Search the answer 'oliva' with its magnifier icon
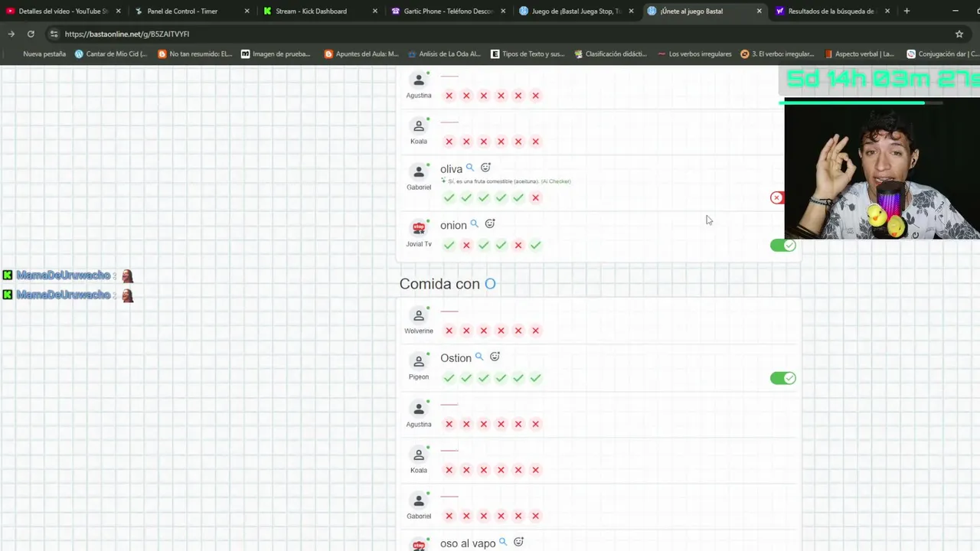The image size is (980, 551). (470, 168)
